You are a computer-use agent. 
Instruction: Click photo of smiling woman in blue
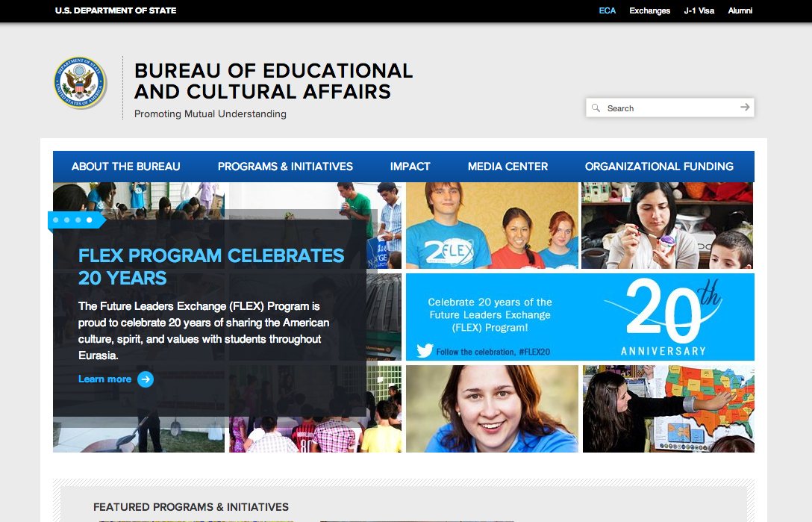492,408
